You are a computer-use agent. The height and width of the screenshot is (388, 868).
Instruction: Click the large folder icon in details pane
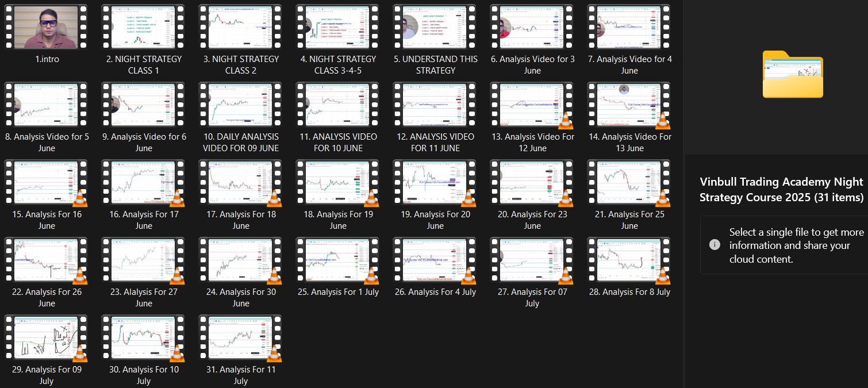[x=793, y=75]
